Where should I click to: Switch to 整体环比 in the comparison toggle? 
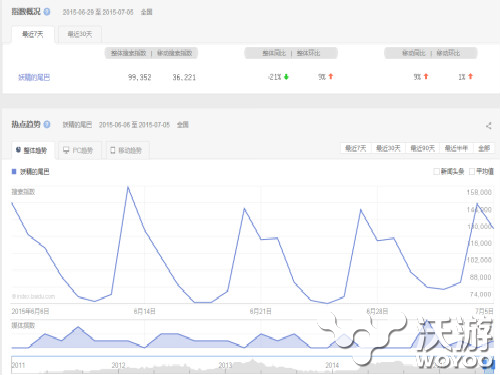(x=308, y=53)
